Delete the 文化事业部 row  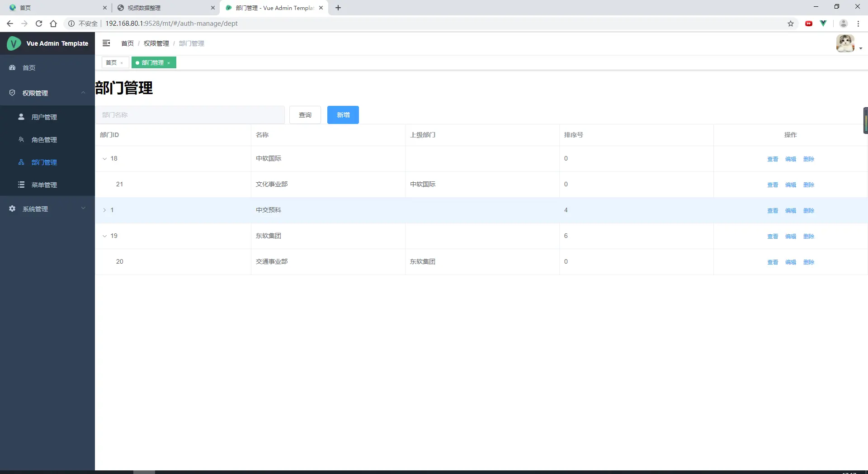[x=809, y=185]
